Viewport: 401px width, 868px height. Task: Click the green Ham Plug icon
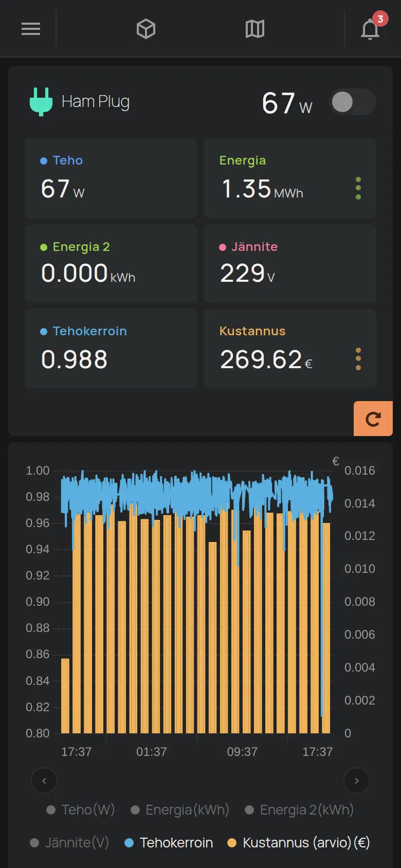(41, 101)
